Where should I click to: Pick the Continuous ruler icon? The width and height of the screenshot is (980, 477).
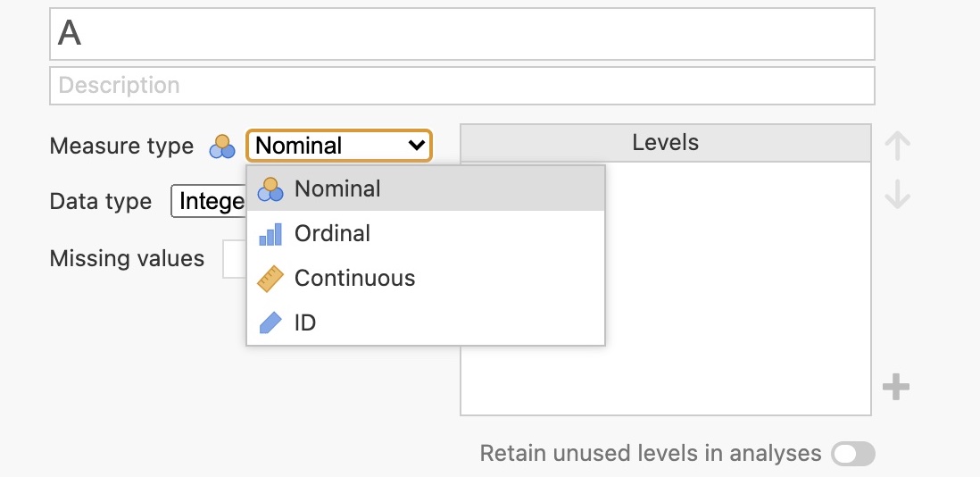[x=270, y=279]
